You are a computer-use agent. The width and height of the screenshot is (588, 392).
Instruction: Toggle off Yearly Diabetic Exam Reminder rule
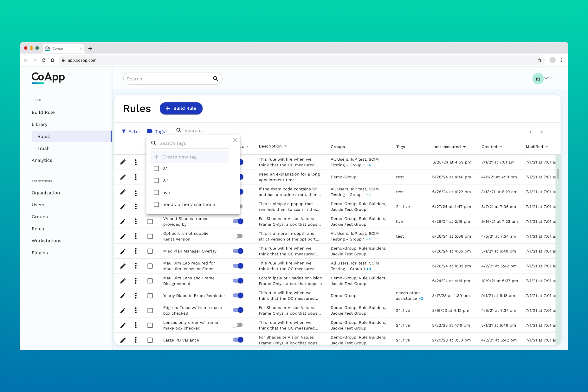click(x=238, y=296)
